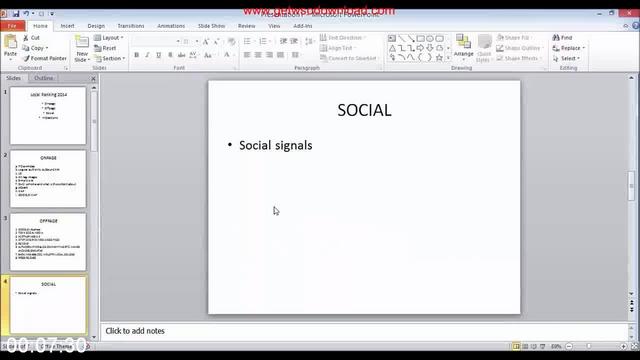Viewport: 640px width, 360px height.
Task: Open the font name combo box
Action: click(156, 42)
